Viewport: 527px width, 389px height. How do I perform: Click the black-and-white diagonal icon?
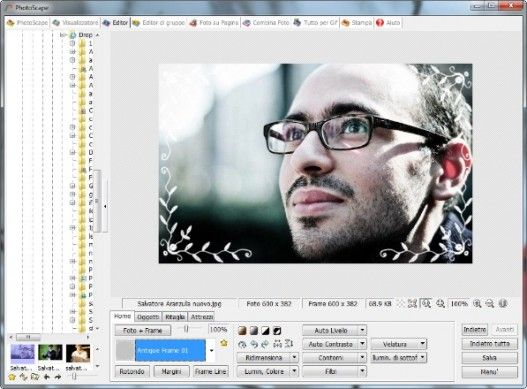(266, 331)
